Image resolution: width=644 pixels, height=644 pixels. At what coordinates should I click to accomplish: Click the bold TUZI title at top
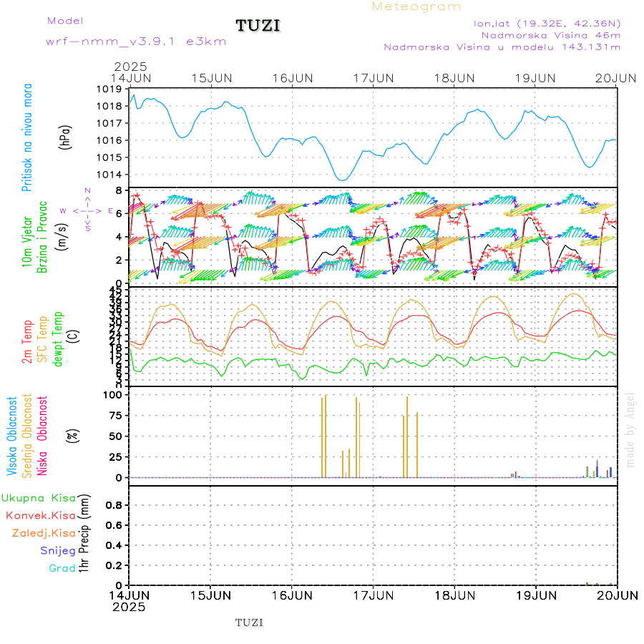(258, 26)
